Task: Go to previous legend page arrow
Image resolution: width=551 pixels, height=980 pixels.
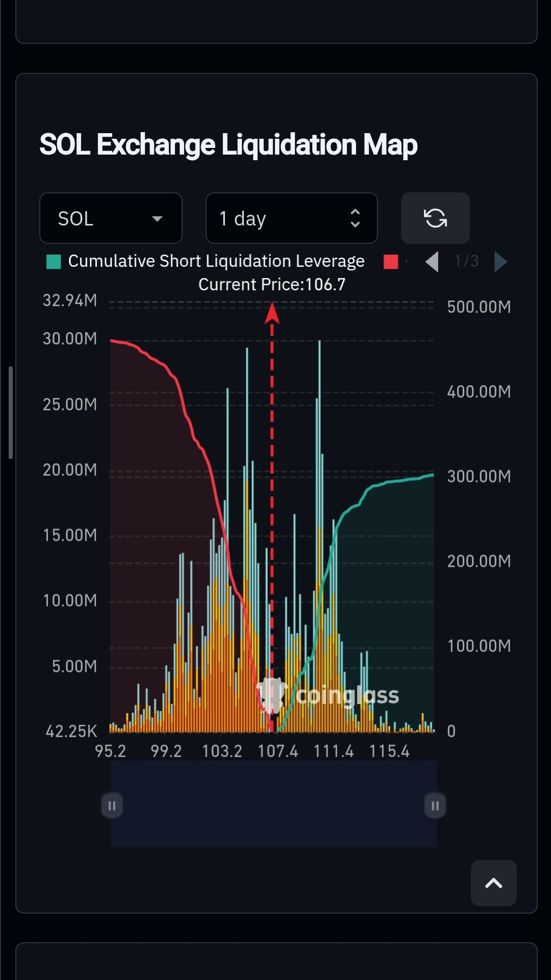Action: (x=432, y=262)
